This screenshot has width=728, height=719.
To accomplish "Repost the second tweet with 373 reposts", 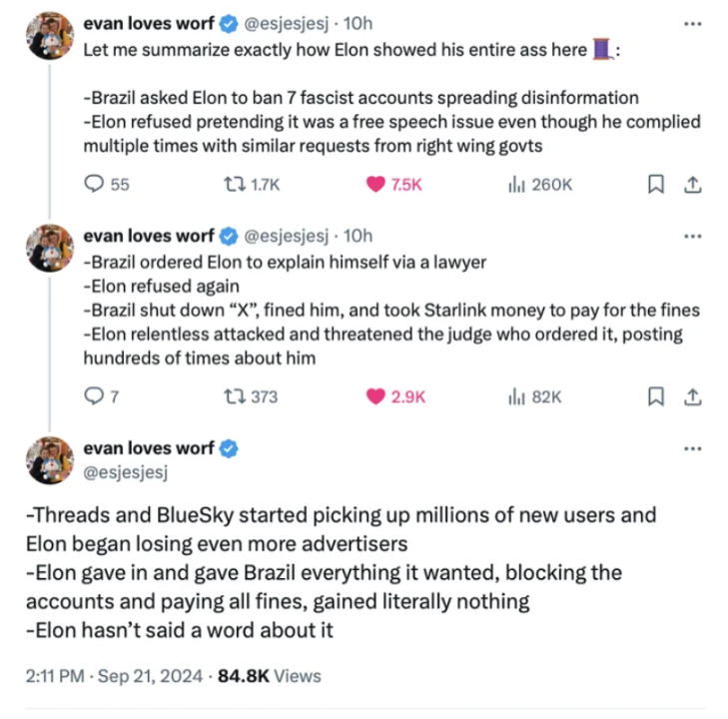I will coord(242,396).
